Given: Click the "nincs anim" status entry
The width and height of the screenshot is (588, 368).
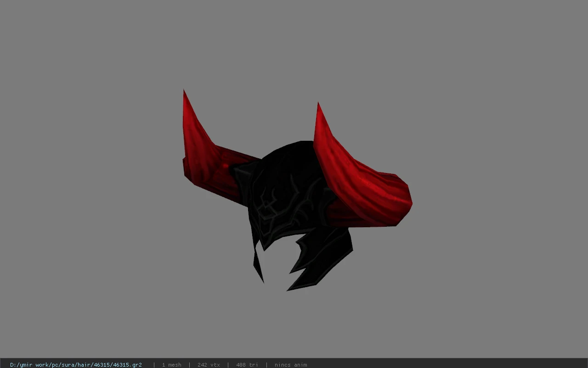Looking at the screenshot, I should click(291, 365).
